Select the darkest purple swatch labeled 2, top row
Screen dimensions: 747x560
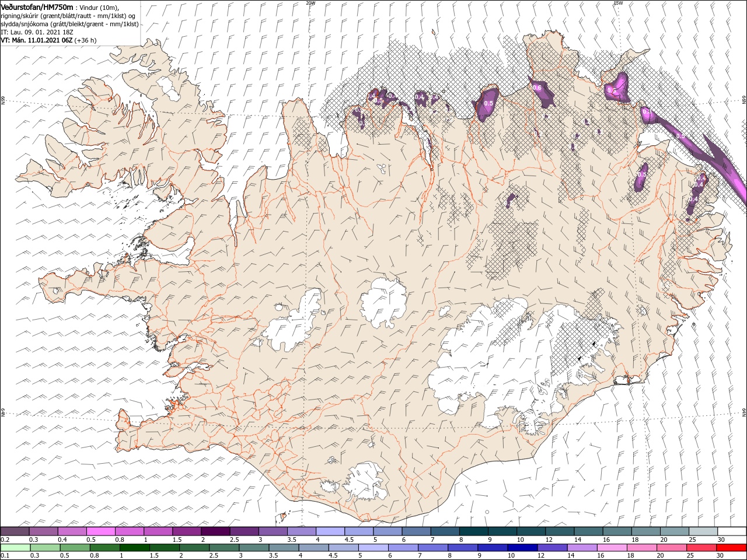215,531
